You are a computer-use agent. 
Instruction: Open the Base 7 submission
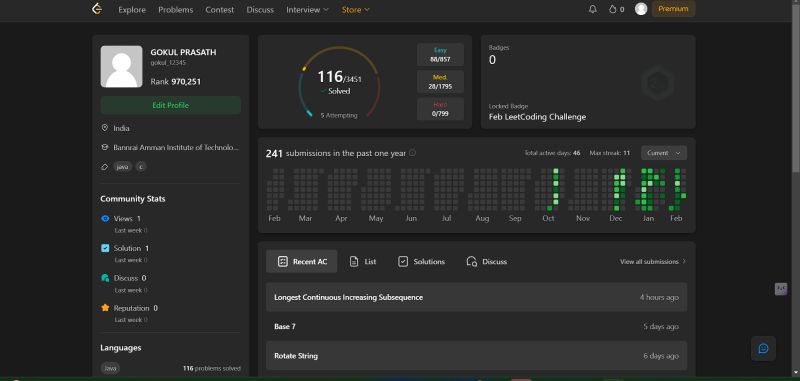click(477, 326)
